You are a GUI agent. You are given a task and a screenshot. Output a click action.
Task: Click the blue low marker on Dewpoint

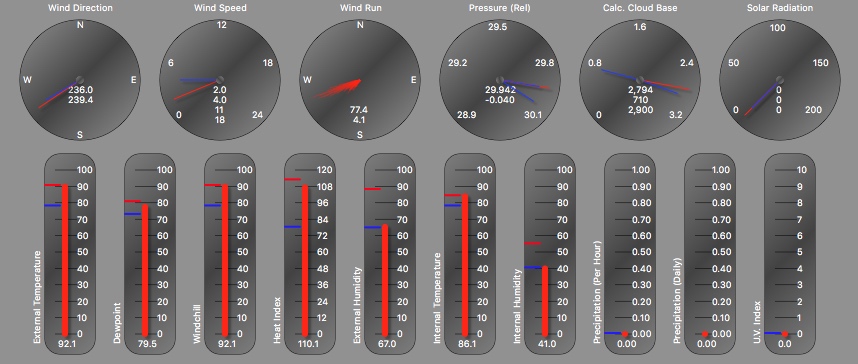[x=133, y=214]
